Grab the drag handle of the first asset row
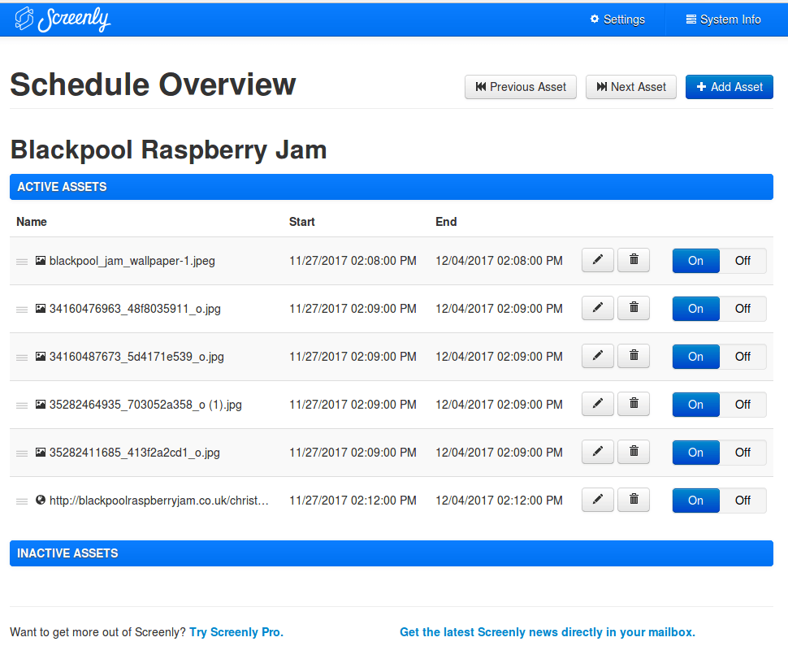Viewport: 788px width, 672px height. pos(21,260)
